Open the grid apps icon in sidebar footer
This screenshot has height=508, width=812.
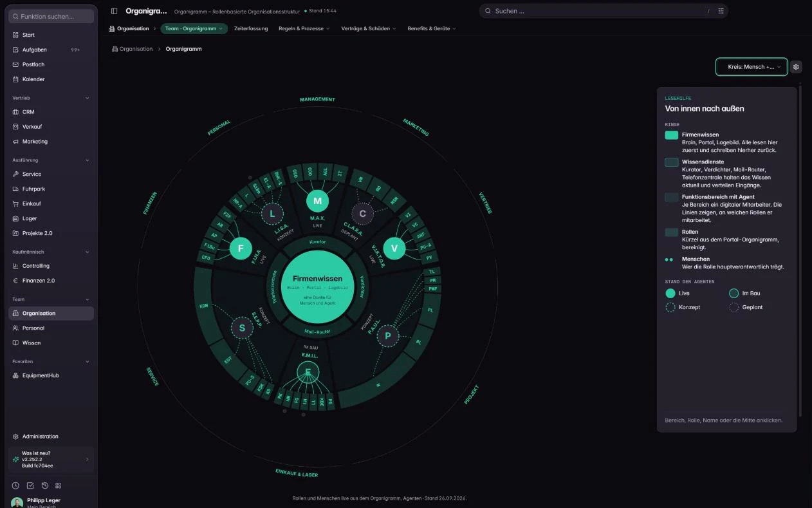click(x=59, y=485)
